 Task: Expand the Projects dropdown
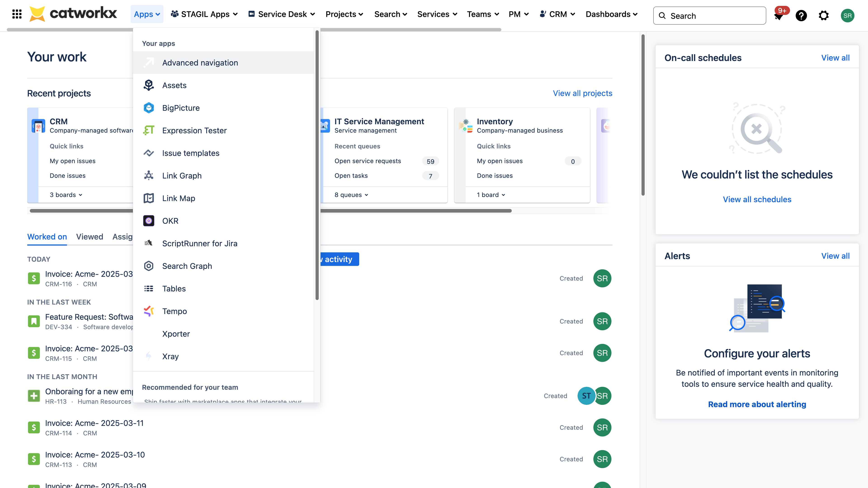[x=344, y=14]
